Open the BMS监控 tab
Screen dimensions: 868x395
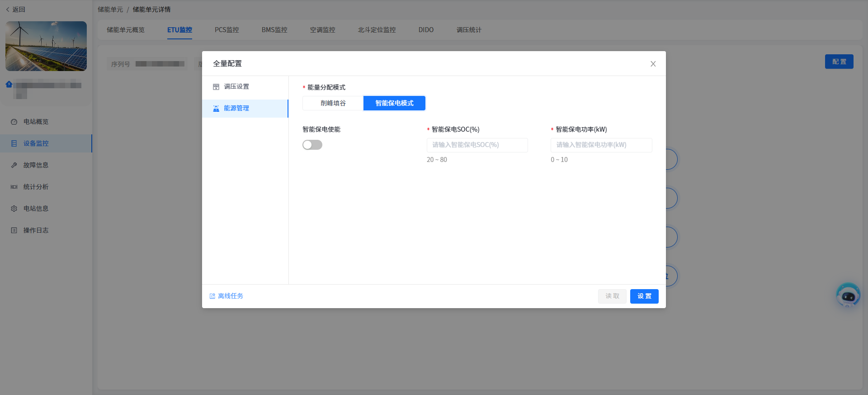274,30
